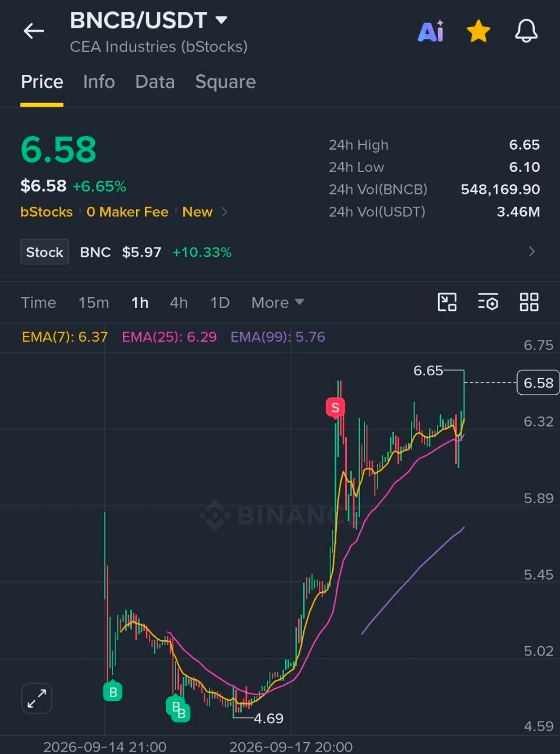This screenshot has height=754, width=560.
Task: Click the 24h Vol(USDT) value 3.46M
Action: coord(518,212)
